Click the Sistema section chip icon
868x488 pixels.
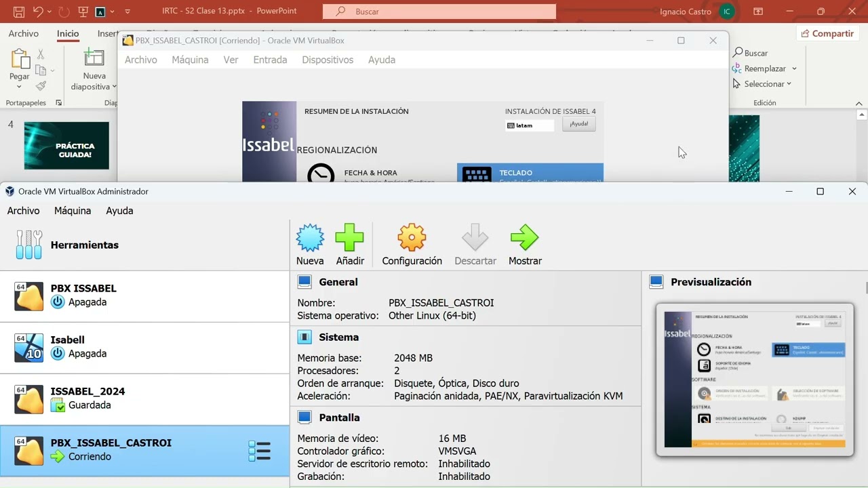[304, 337]
